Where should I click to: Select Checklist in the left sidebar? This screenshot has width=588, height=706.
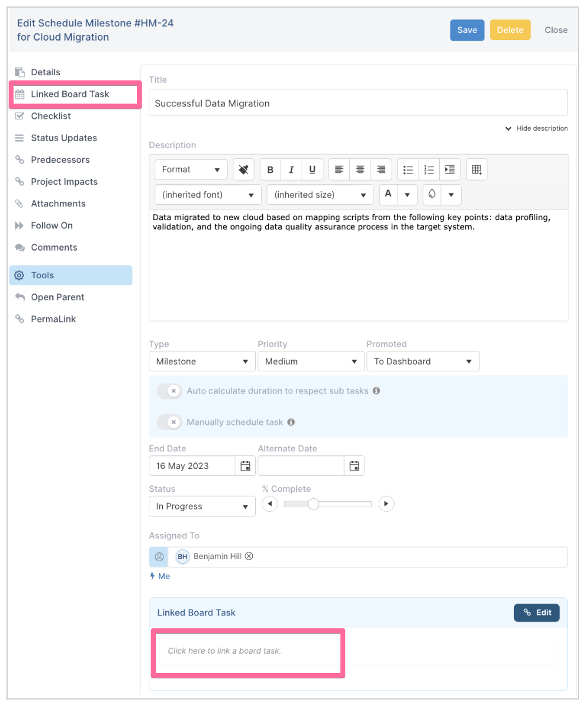click(51, 116)
